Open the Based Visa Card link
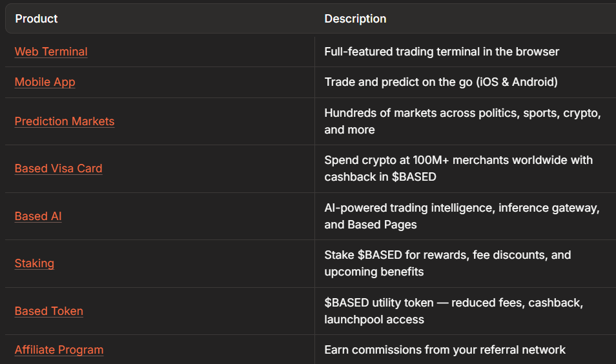 coord(58,168)
